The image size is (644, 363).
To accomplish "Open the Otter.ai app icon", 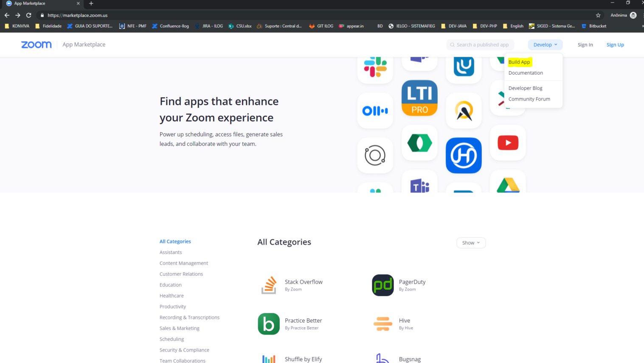I will point(375,111).
